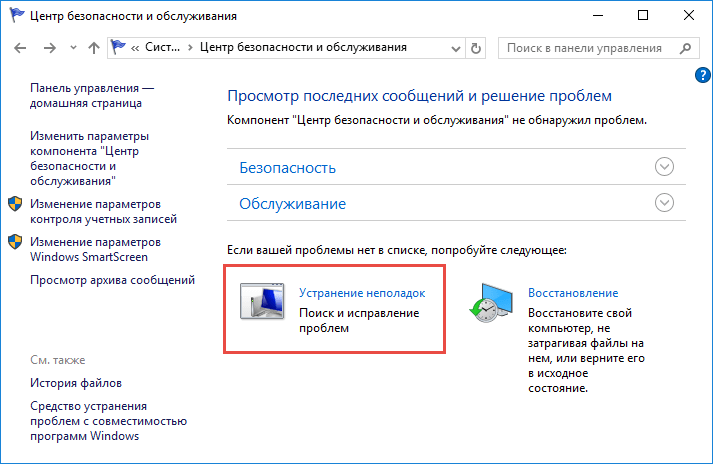This screenshot has height=464, width=713.
Task: Close the security center window
Action: [x=689, y=15]
